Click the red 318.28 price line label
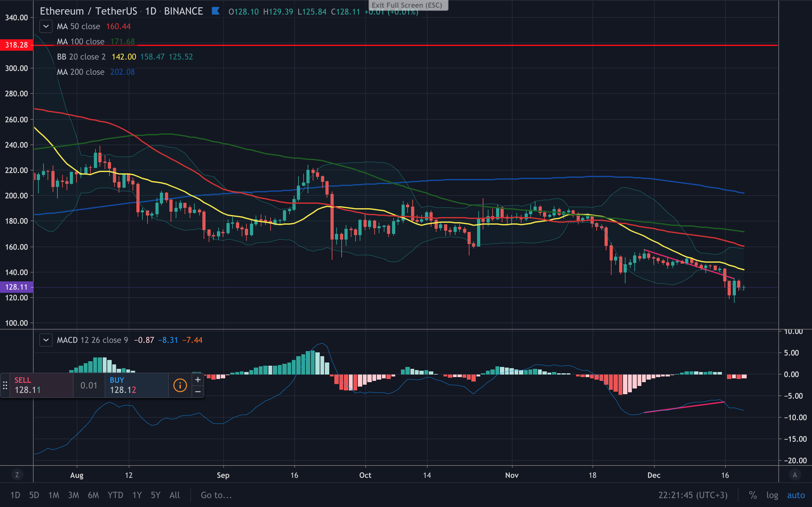Screen dimensions: 812x507 coord(16,45)
